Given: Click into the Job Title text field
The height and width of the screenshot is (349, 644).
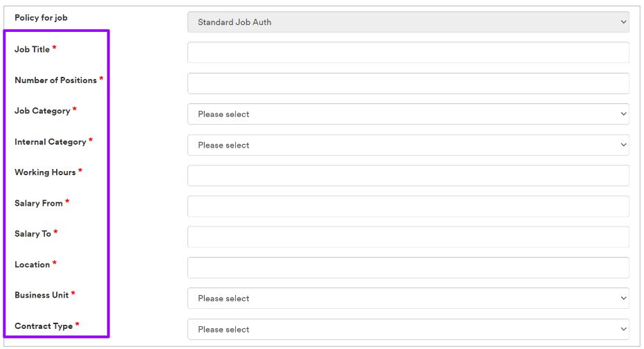Looking at the screenshot, I should pos(408,53).
